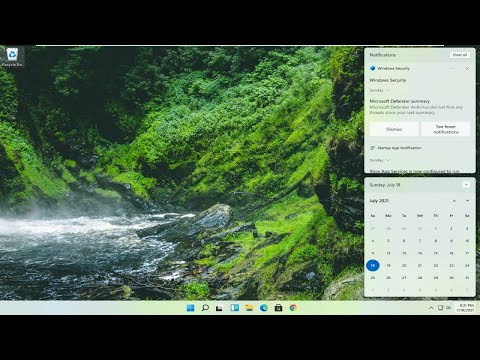480x360 pixels.
Task: Select July 5 in calendar
Action: coord(388,241)
